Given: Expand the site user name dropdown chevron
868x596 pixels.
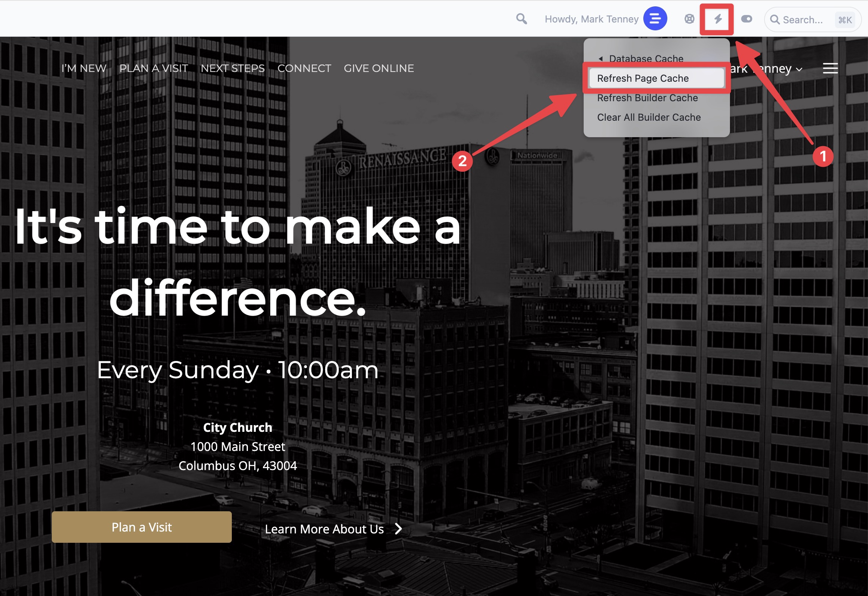Looking at the screenshot, I should [799, 69].
